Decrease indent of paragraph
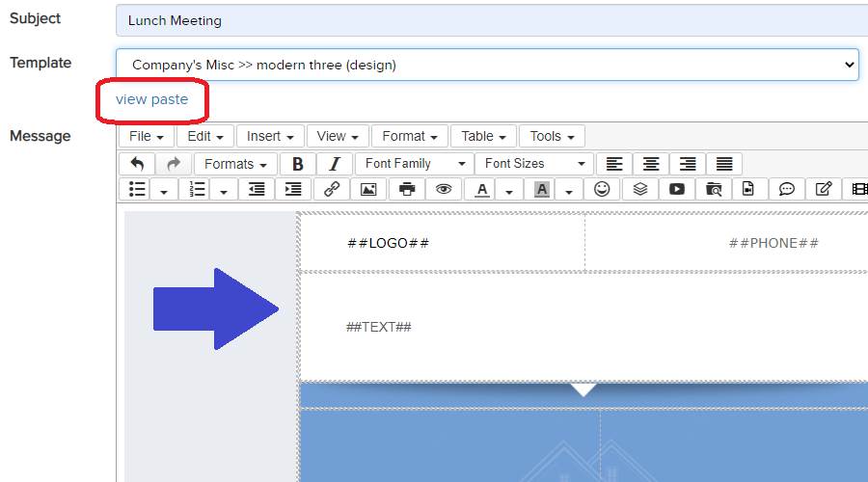The width and height of the screenshot is (868, 482). point(257,189)
